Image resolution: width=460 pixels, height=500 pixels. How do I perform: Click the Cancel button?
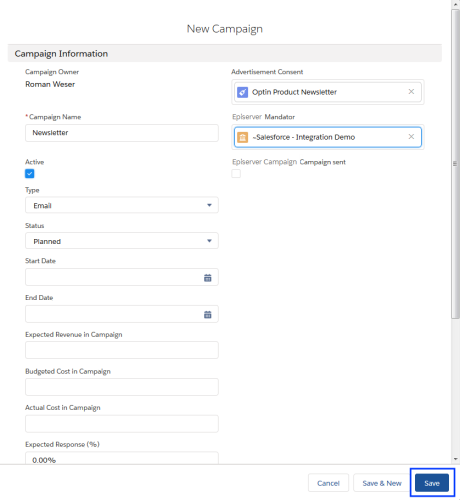(x=328, y=483)
